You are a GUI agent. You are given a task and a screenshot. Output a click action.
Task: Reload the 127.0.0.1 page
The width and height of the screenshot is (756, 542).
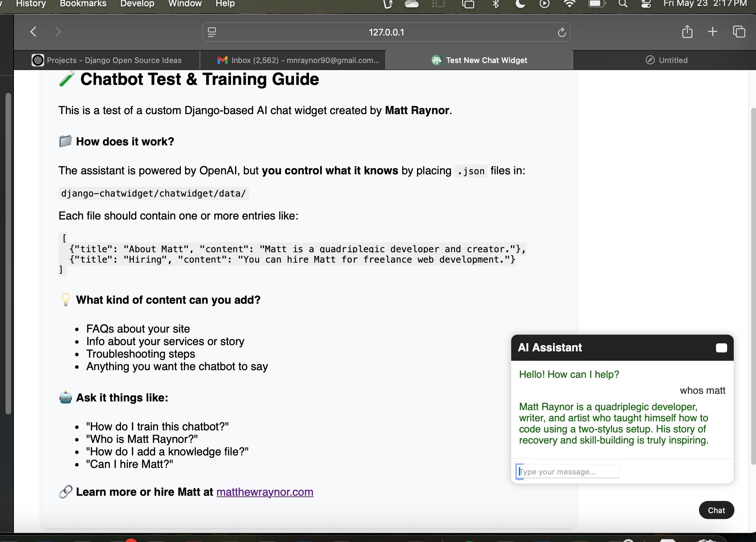[x=562, y=32]
